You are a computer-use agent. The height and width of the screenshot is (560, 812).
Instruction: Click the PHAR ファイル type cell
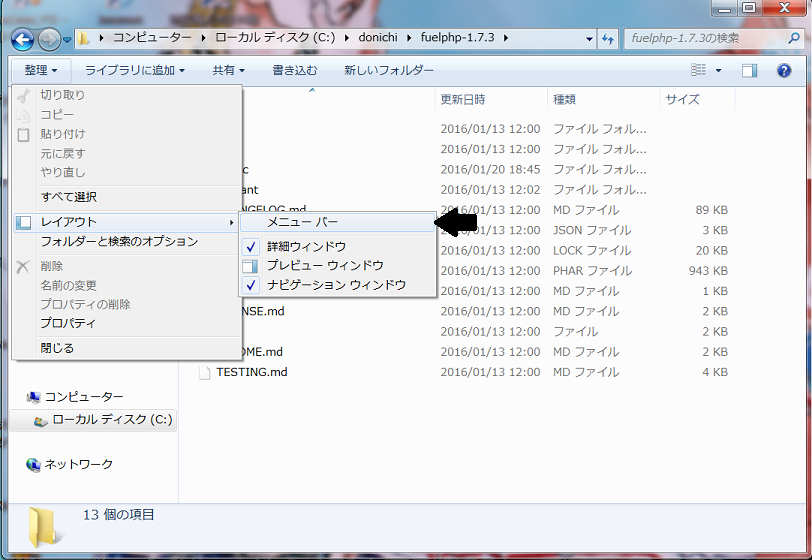click(592, 271)
